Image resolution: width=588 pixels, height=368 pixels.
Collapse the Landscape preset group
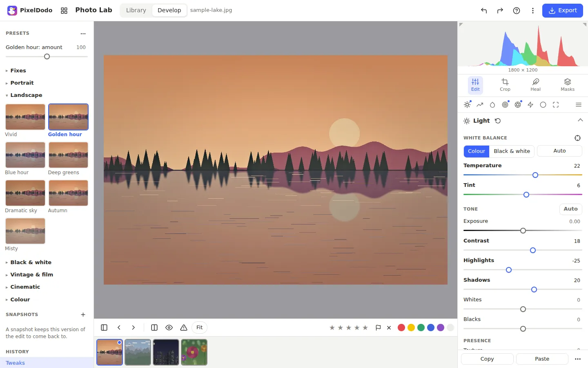click(x=47, y=95)
